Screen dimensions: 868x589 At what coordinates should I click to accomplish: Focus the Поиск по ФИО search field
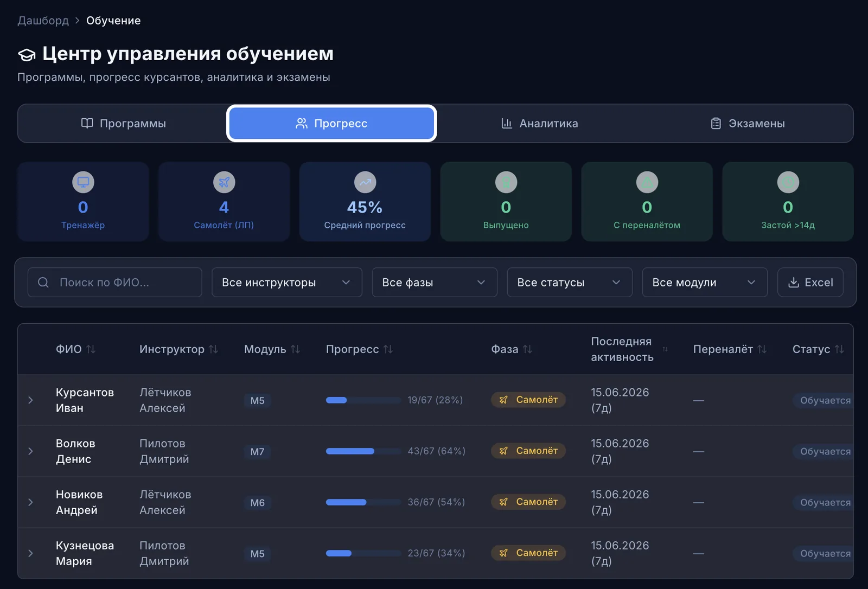pos(115,282)
